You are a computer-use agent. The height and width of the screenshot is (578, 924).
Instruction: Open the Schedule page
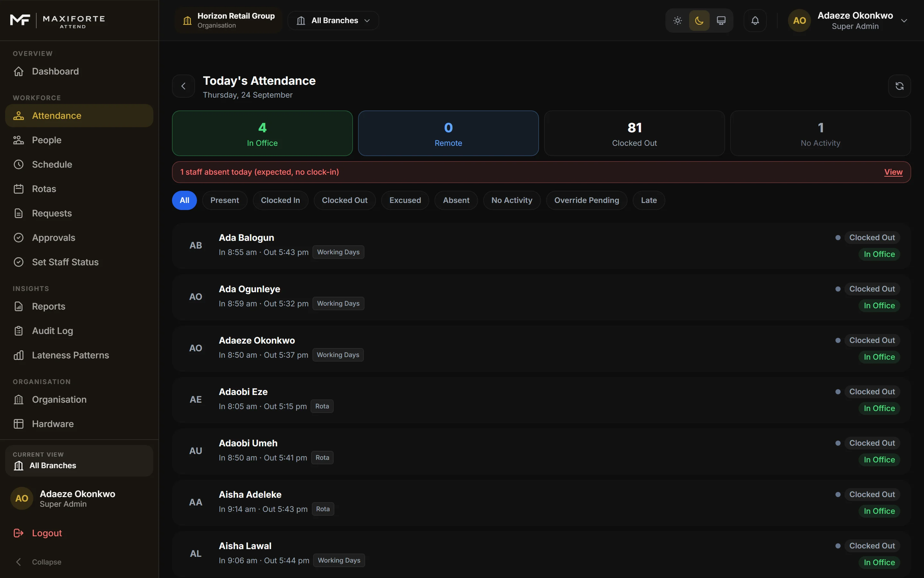pyautogui.click(x=79, y=164)
